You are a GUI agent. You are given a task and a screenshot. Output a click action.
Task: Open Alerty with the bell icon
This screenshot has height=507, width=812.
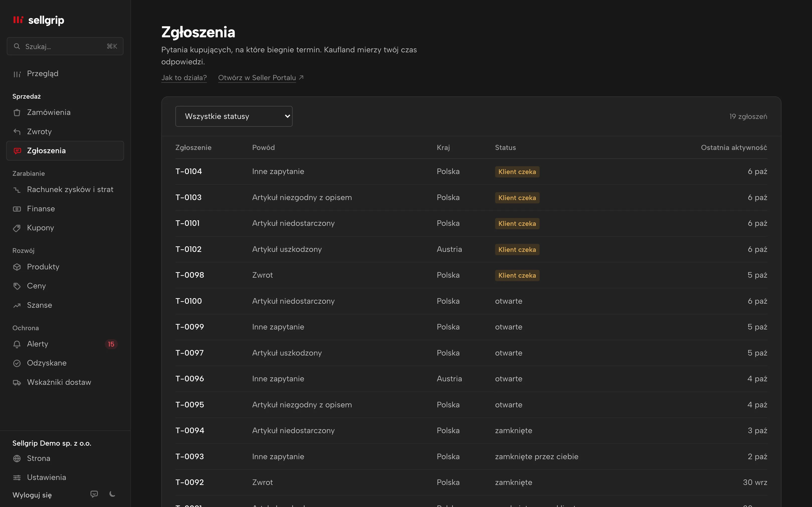pos(17,344)
